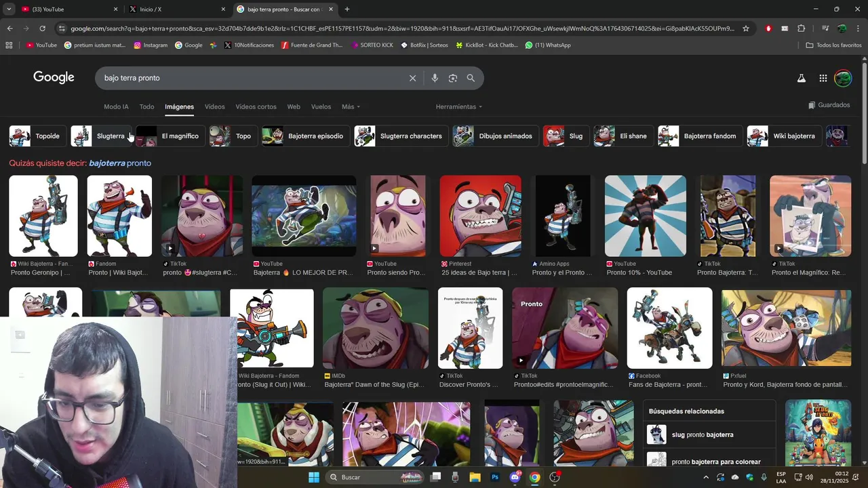Image resolution: width=868 pixels, height=488 pixels.
Task: Open File Explorer from the taskbar
Action: tap(475, 477)
